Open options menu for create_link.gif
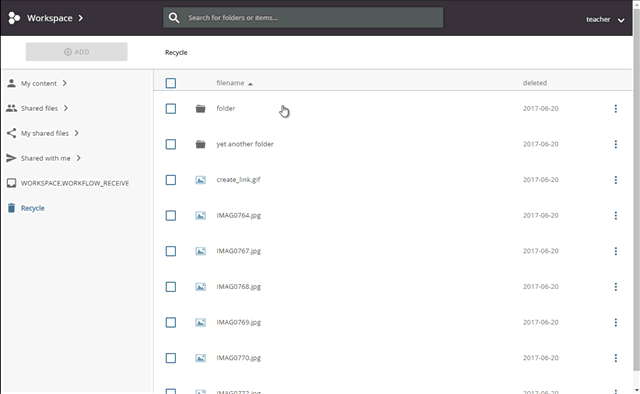Viewport: 640px width, 394px height. tap(616, 180)
